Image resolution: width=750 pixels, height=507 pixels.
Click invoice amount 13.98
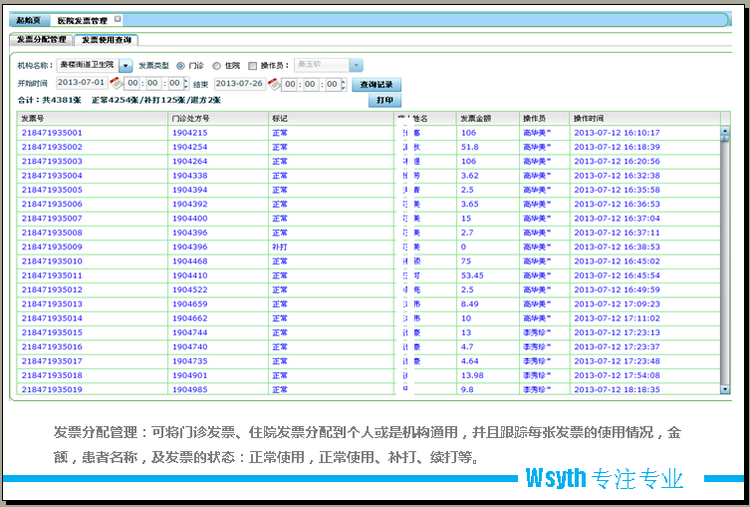click(x=472, y=375)
